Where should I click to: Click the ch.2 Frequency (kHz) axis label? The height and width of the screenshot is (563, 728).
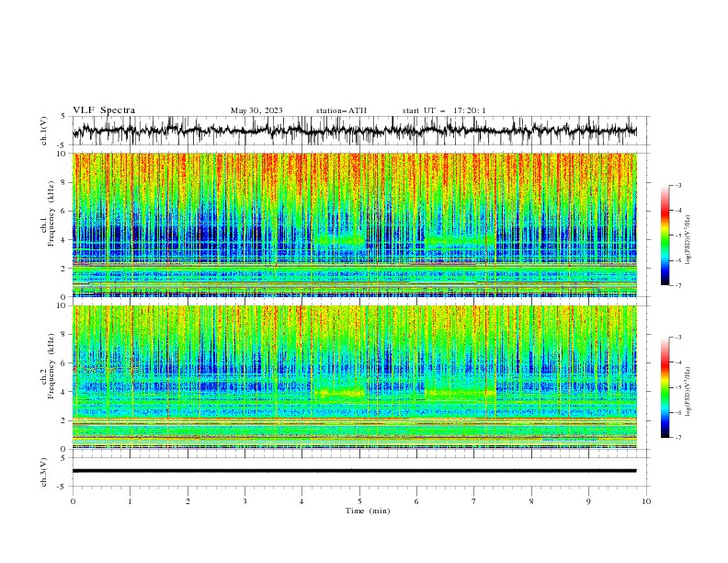(48, 366)
